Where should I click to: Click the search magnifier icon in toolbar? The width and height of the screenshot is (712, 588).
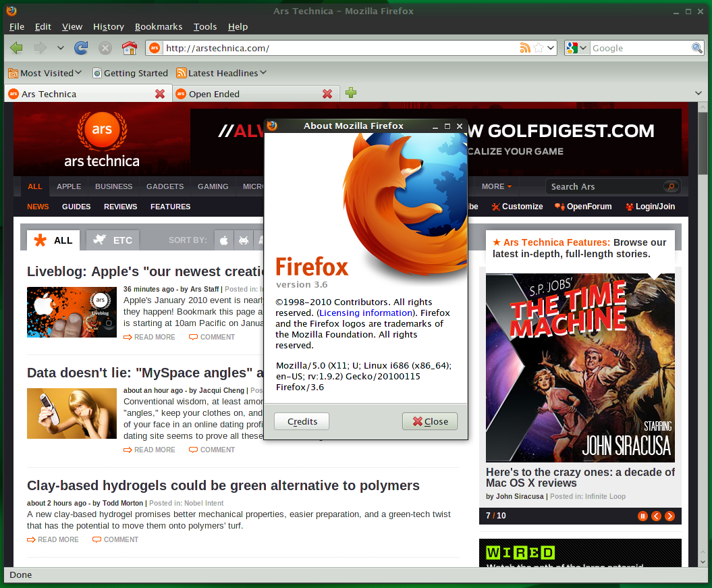697,48
